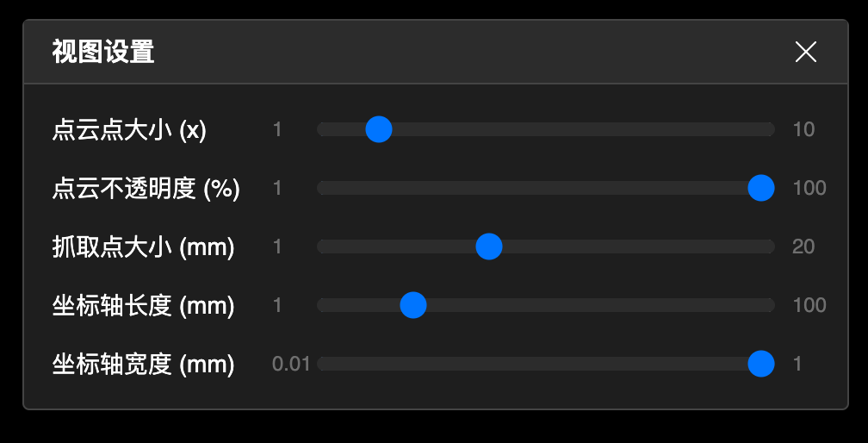Click the 坐标轴宽度 (mm) label
868x443 pixels.
coord(143,364)
